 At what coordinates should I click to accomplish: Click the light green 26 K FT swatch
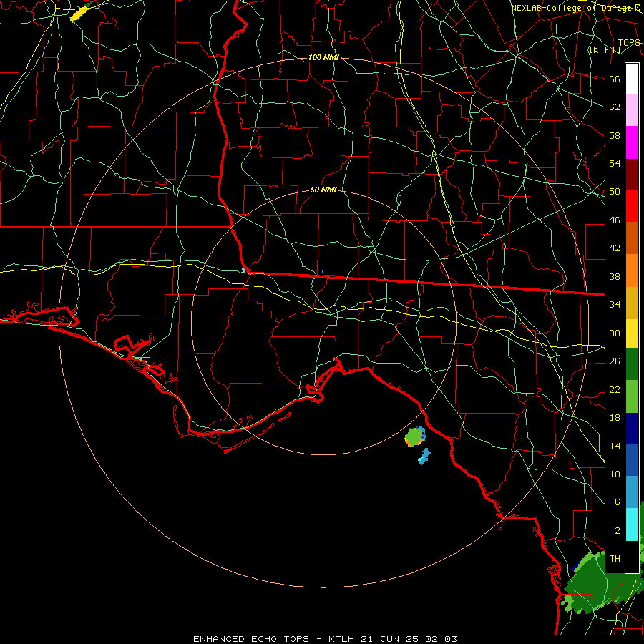pos(632,396)
